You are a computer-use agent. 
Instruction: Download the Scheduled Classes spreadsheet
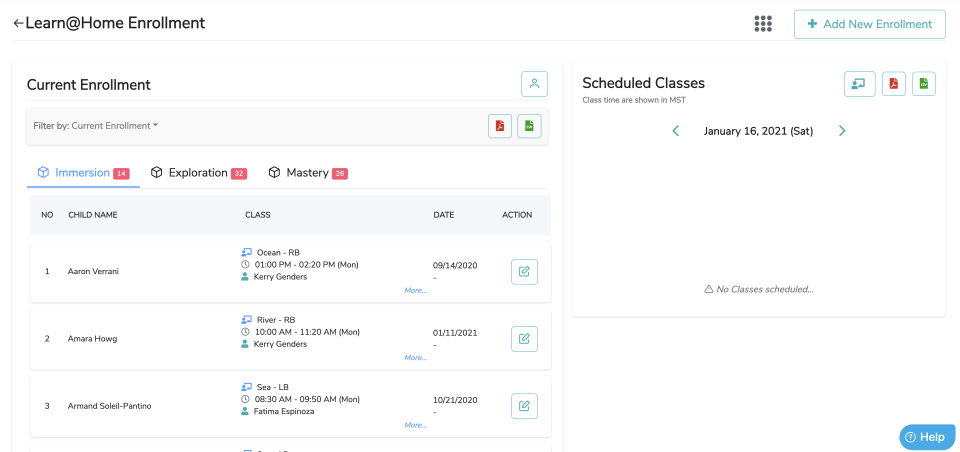[x=923, y=84]
